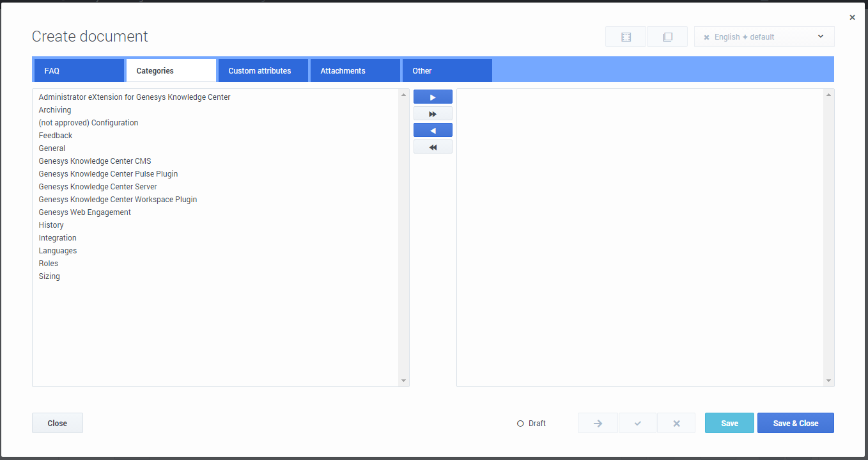Viewport: 868px width, 460px height.
Task: Click the double left-arrow remove-all button
Action: [x=433, y=147]
